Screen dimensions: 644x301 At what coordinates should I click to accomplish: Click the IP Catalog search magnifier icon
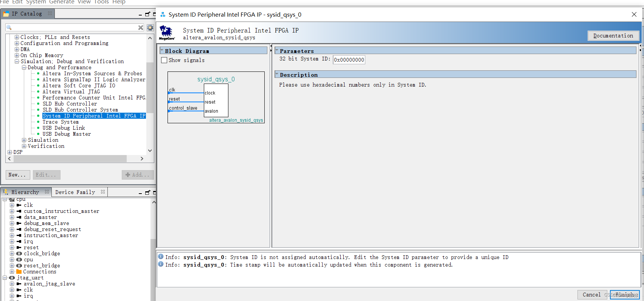click(x=9, y=28)
